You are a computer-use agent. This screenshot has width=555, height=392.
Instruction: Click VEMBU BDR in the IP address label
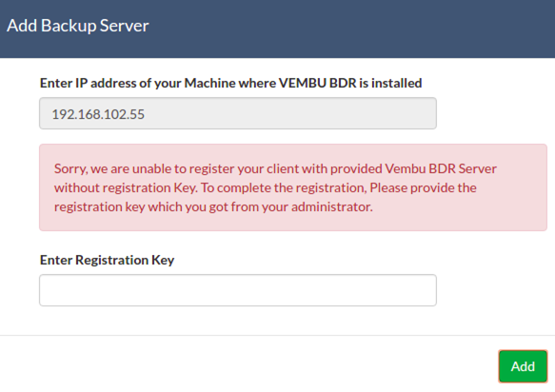click(x=318, y=83)
